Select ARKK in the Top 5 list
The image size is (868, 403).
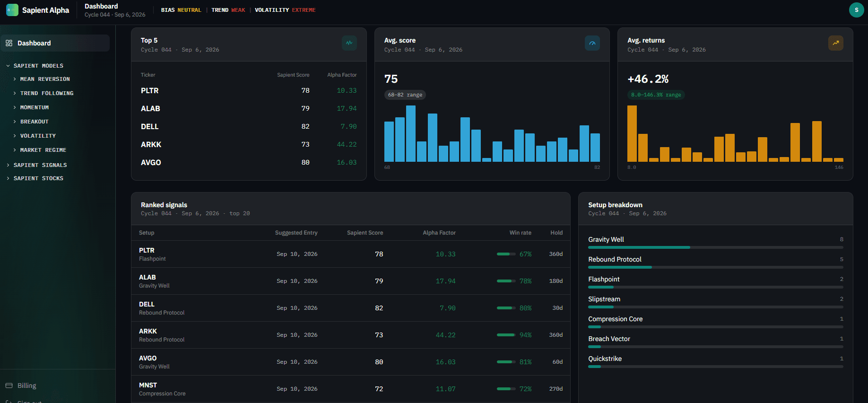point(249,144)
